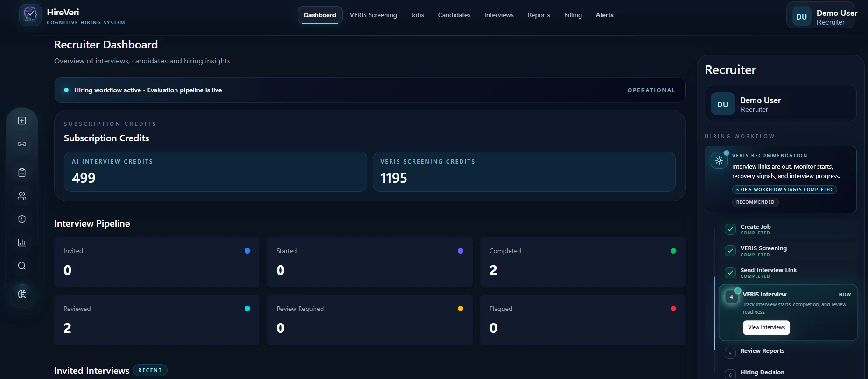Click the VERIS recommendation sparkle icon
Image resolution: width=868 pixels, height=379 pixels.
719,160
